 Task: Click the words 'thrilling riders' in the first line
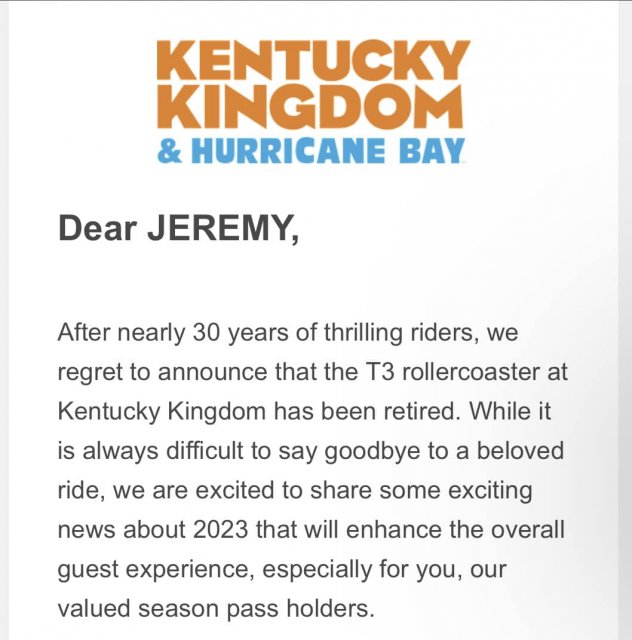click(404, 333)
